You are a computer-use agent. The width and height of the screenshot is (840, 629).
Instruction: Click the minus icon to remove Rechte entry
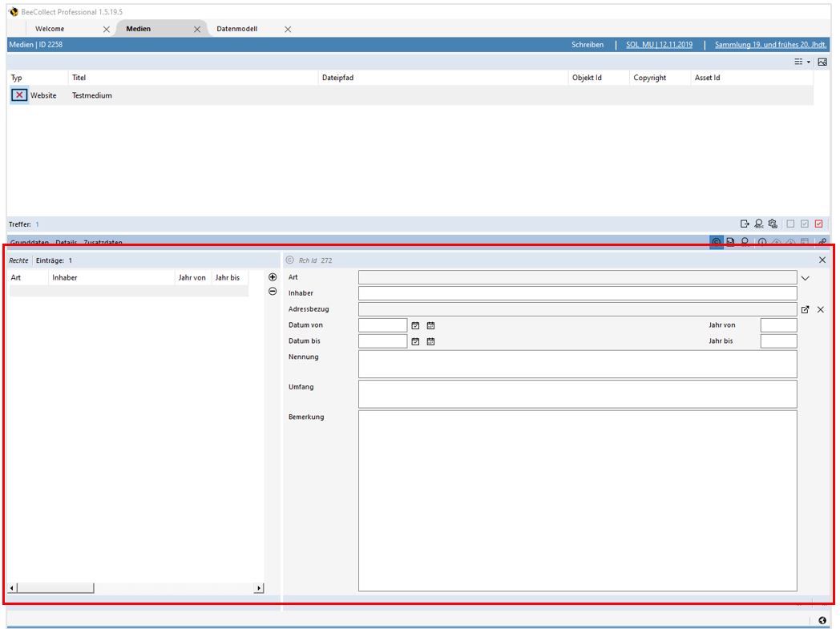point(273,292)
